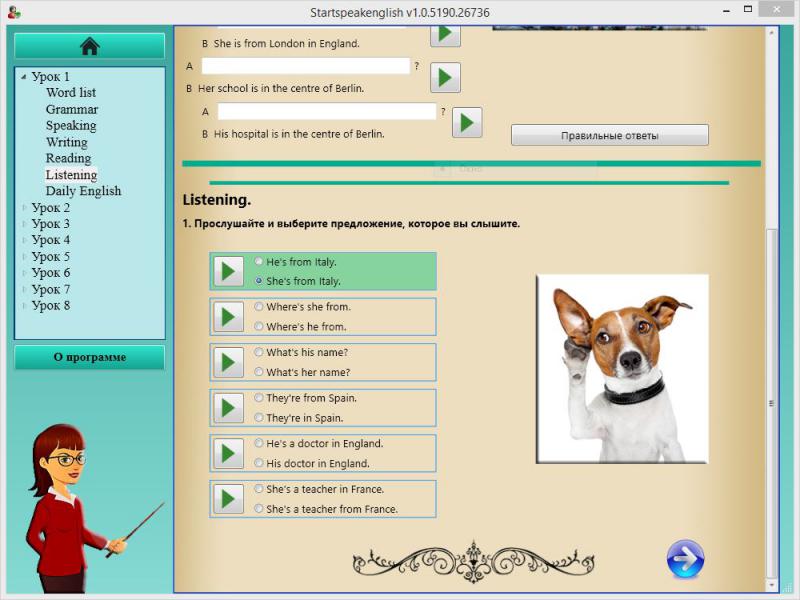This screenshot has width=800, height=600.
Task: Expand the Урок 3 lesson
Action: pos(23,224)
